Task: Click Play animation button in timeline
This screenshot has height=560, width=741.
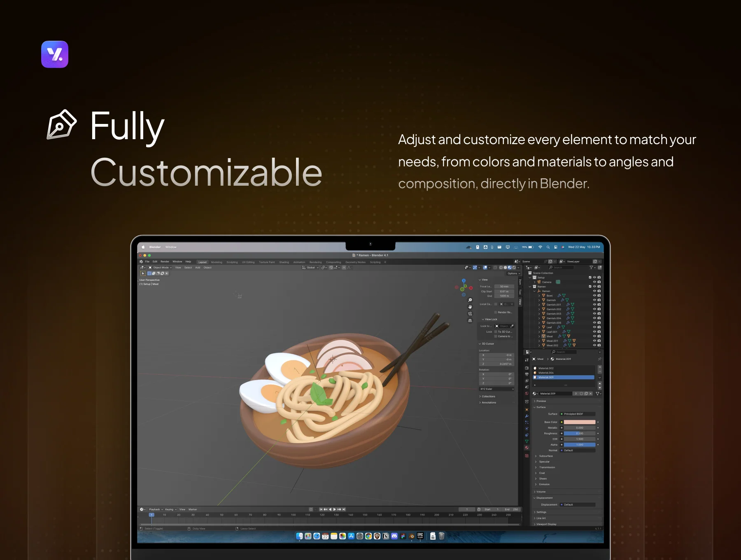Action: tap(335, 509)
